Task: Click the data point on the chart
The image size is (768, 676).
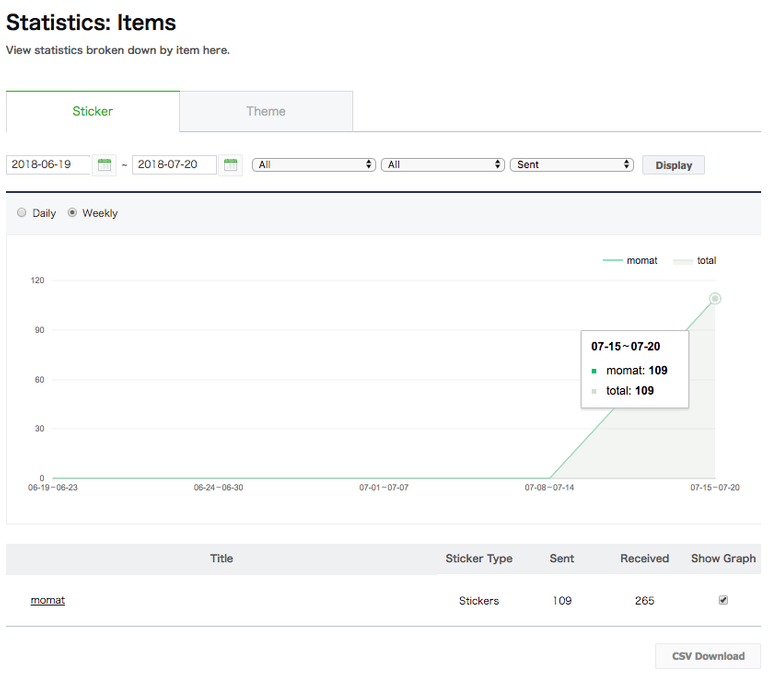Action: click(715, 298)
